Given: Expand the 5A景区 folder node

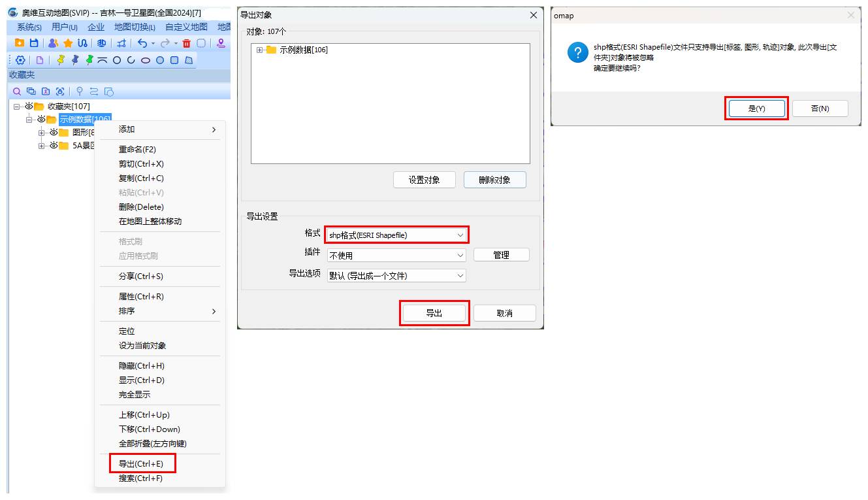Looking at the screenshot, I should 42,146.
